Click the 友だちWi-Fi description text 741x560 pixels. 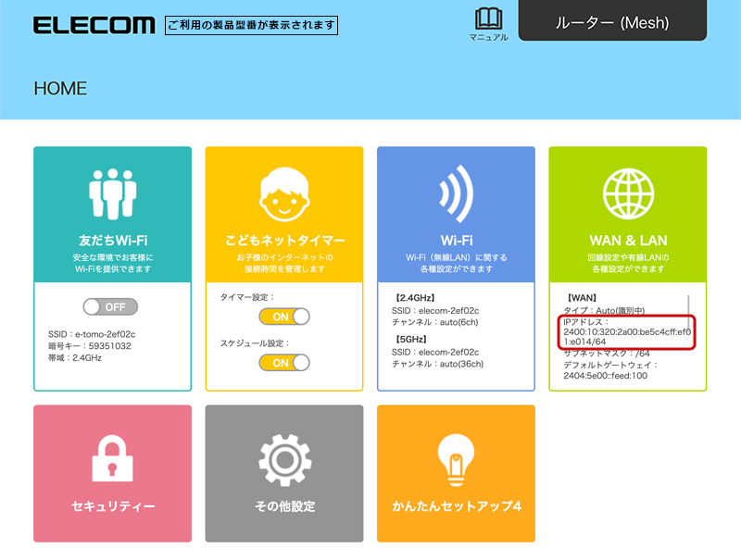pos(113,263)
